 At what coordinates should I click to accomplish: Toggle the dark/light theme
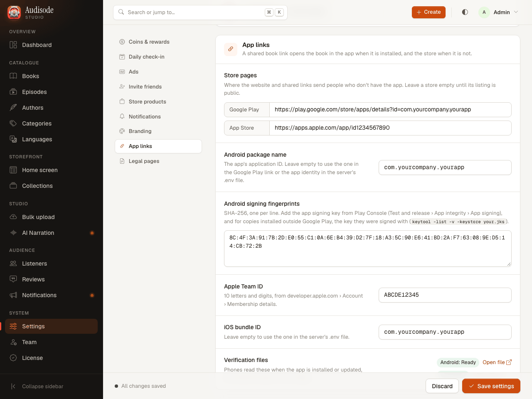(x=465, y=12)
